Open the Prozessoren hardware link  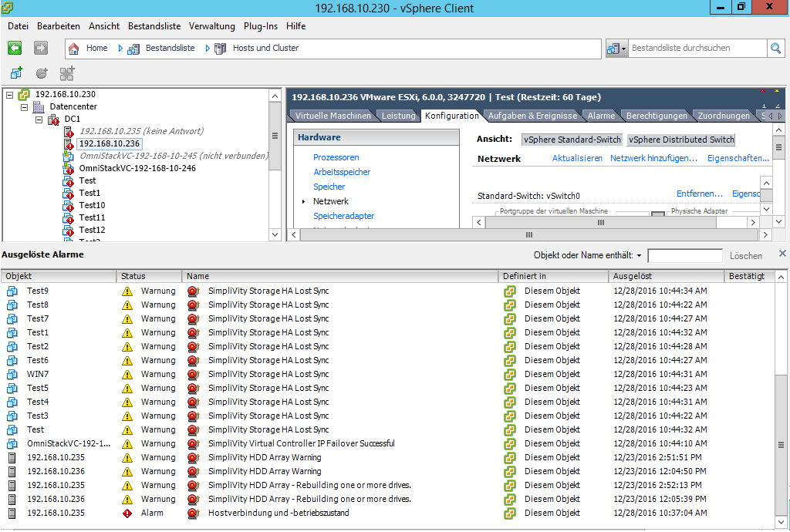[x=336, y=157]
